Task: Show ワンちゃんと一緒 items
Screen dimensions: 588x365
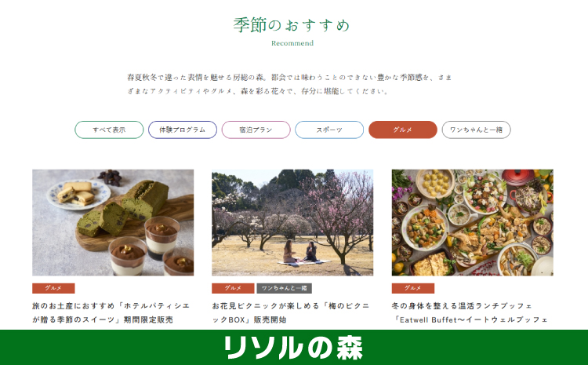Action: (x=476, y=130)
